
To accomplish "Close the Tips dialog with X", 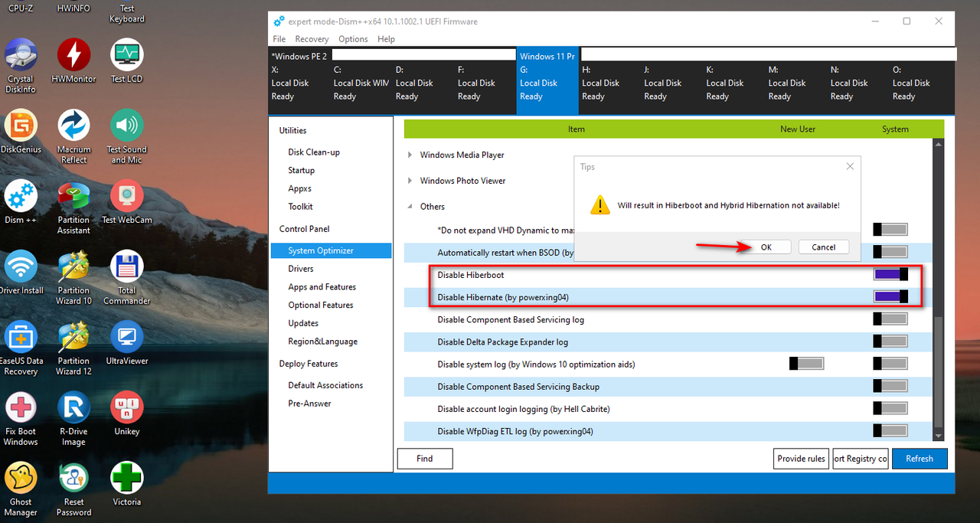I will point(849,166).
